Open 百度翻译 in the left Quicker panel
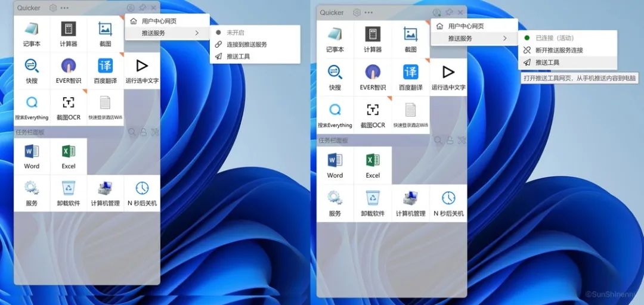The image size is (644, 305). (105, 71)
